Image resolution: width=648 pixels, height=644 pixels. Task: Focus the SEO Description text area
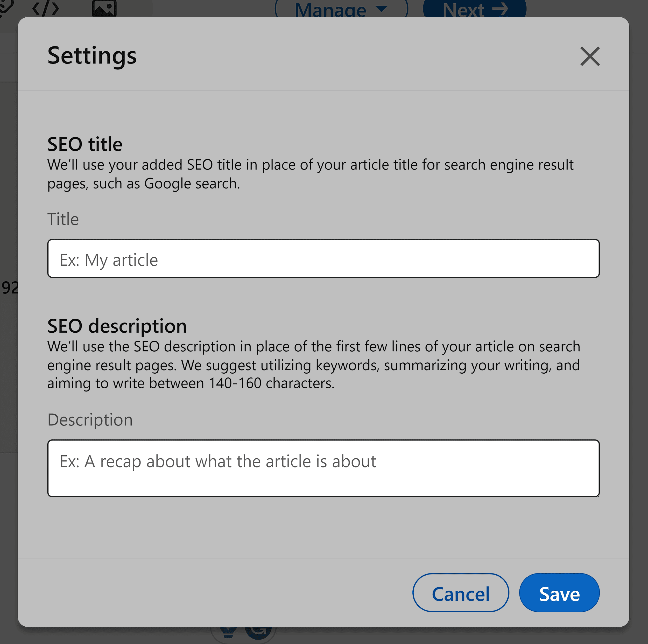323,468
